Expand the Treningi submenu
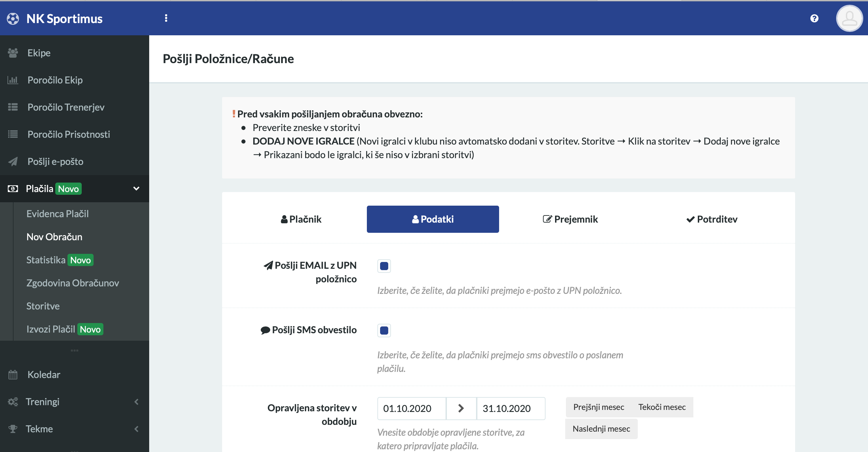 point(136,402)
